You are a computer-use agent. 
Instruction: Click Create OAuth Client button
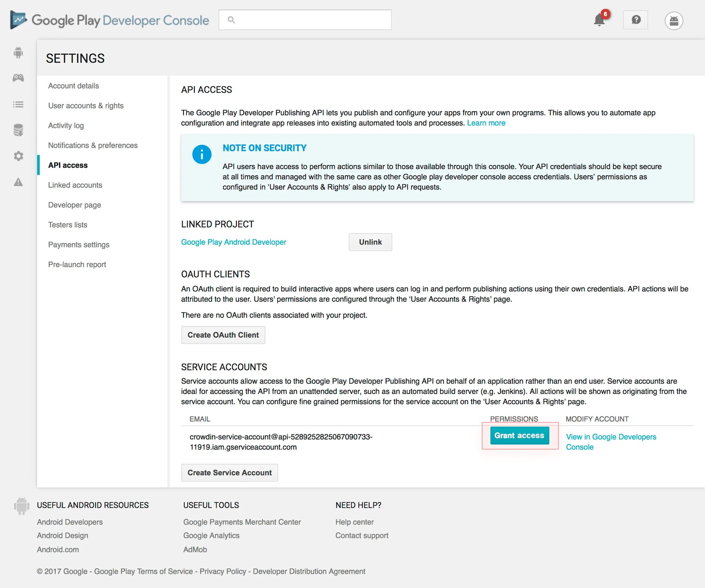click(223, 335)
